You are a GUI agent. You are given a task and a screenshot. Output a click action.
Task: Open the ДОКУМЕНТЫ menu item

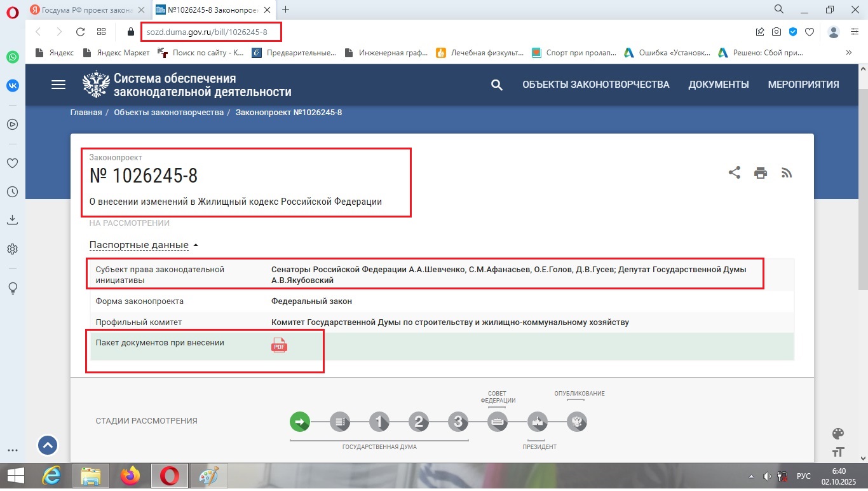pyautogui.click(x=718, y=85)
